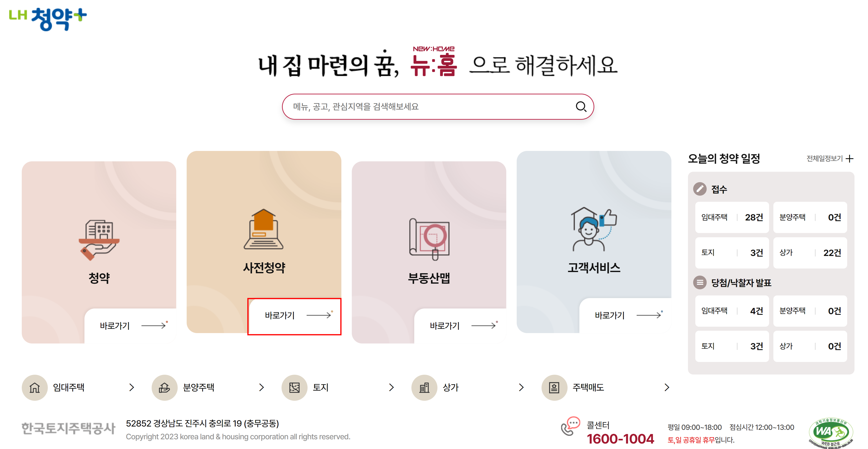The image size is (868, 449).
Task: Open 접수 임대주택 28건 tile
Action: (732, 217)
